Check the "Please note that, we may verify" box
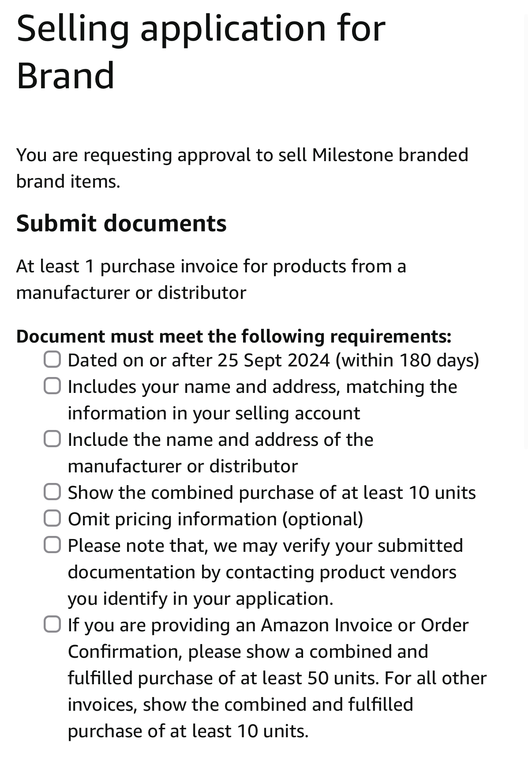Viewport: 532px width, 773px height. pos(52,545)
